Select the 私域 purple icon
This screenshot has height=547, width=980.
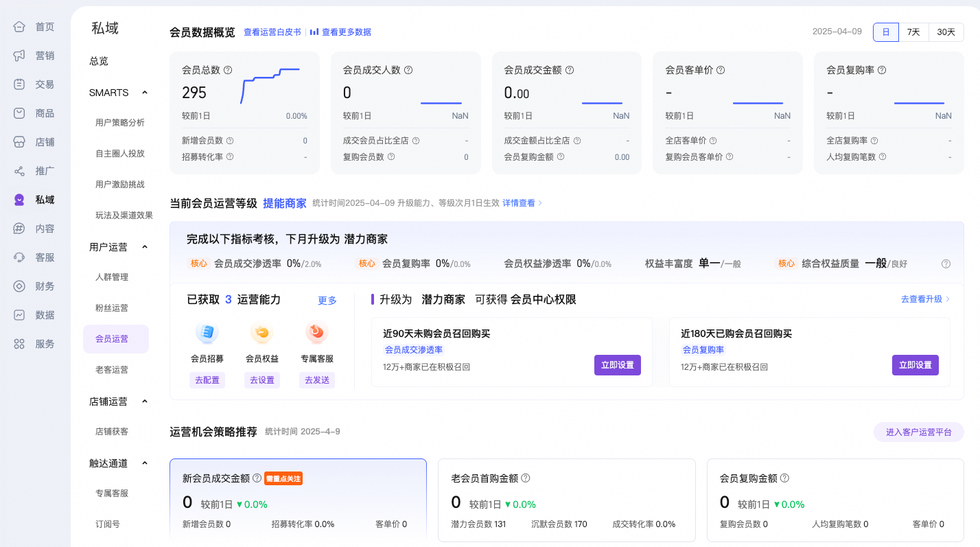pyautogui.click(x=20, y=200)
